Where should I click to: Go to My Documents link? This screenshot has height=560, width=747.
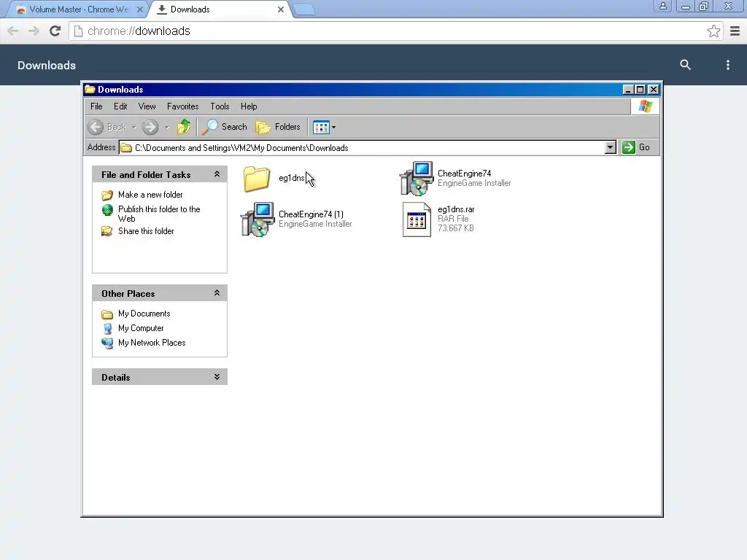(x=144, y=314)
